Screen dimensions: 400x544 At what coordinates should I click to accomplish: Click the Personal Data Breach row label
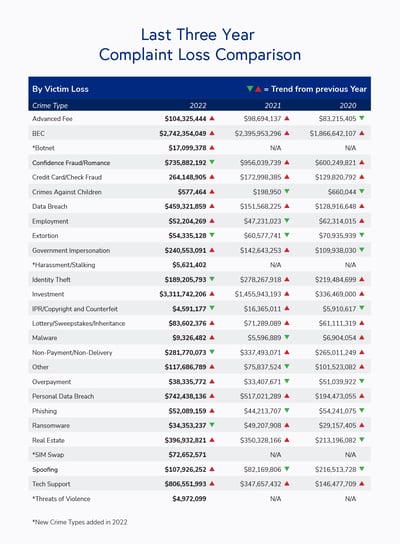click(63, 396)
